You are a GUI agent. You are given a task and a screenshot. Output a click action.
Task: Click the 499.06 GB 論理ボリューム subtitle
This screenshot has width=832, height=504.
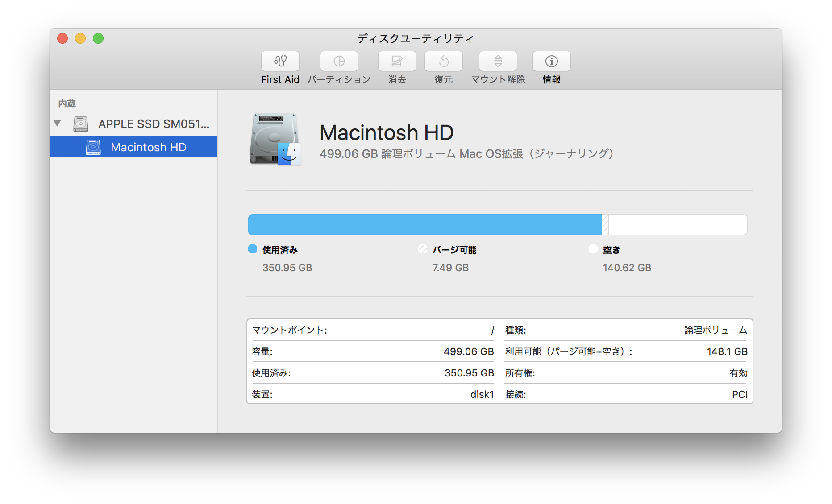coord(466,154)
